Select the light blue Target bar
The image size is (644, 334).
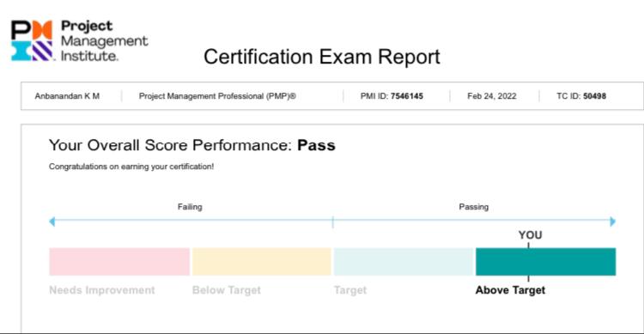[x=404, y=262]
